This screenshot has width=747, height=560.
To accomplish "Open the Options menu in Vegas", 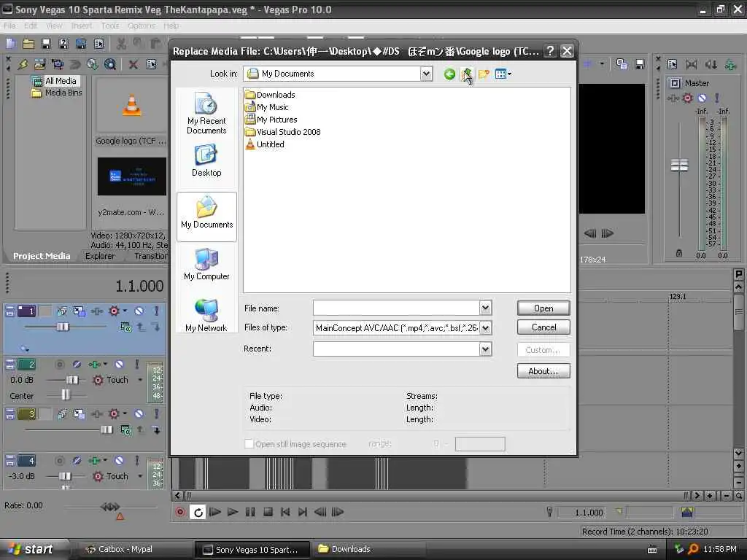I will [141, 26].
